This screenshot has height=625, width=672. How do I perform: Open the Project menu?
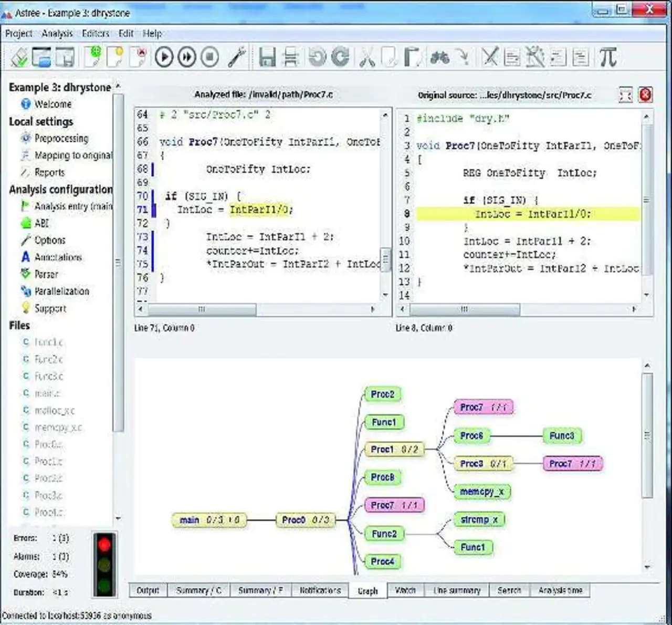click(x=19, y=34)
